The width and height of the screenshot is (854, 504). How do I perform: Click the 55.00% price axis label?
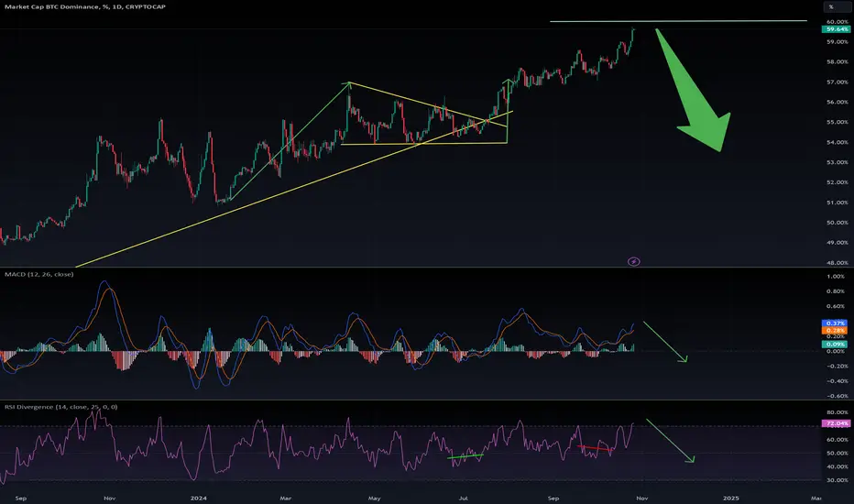coord(838,122)
